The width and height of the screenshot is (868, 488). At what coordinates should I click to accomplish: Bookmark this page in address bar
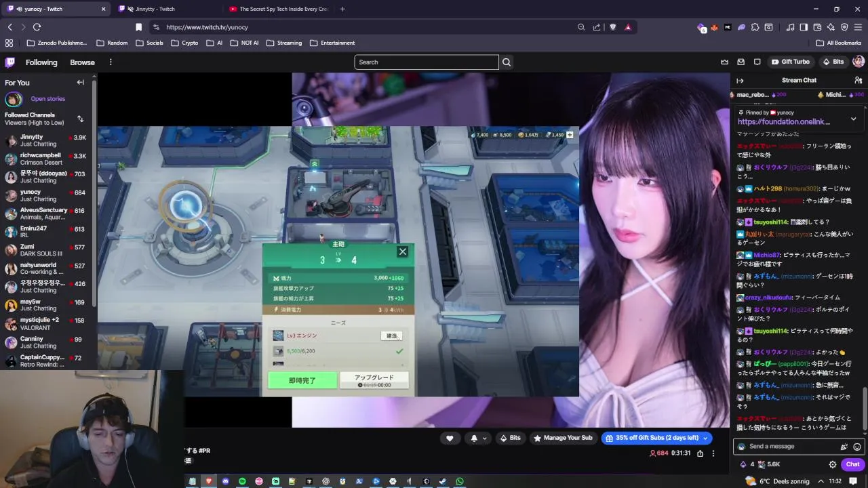[x=138, y=27]
